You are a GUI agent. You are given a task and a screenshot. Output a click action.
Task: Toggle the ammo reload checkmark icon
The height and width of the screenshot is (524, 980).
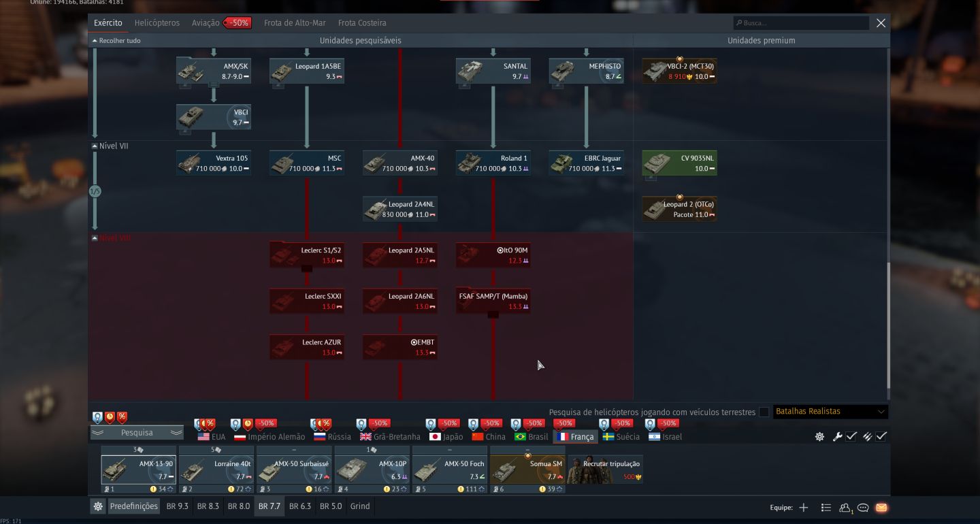pyautogui.click(x=867, y=437)
